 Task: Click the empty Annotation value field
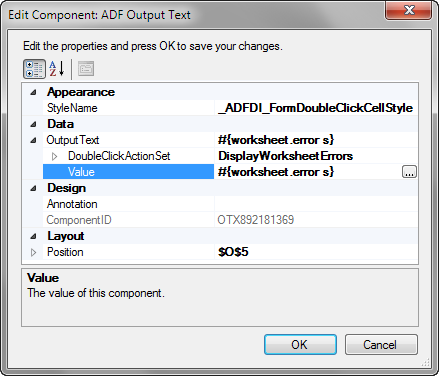316,204
